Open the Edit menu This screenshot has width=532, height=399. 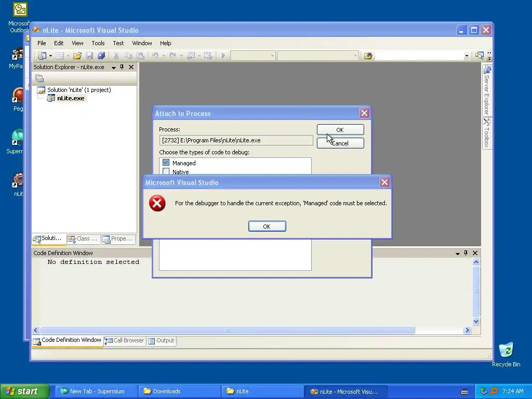click(x=59, y=43)
